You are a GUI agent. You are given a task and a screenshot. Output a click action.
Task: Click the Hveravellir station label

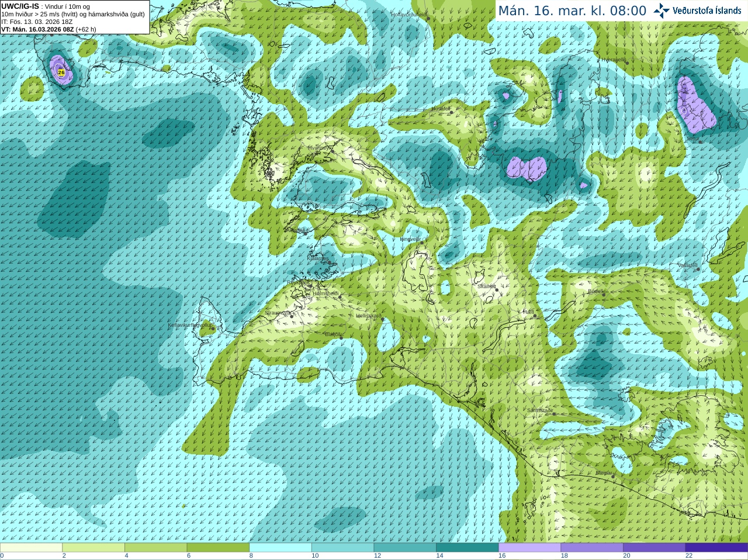tap(614, 60)
